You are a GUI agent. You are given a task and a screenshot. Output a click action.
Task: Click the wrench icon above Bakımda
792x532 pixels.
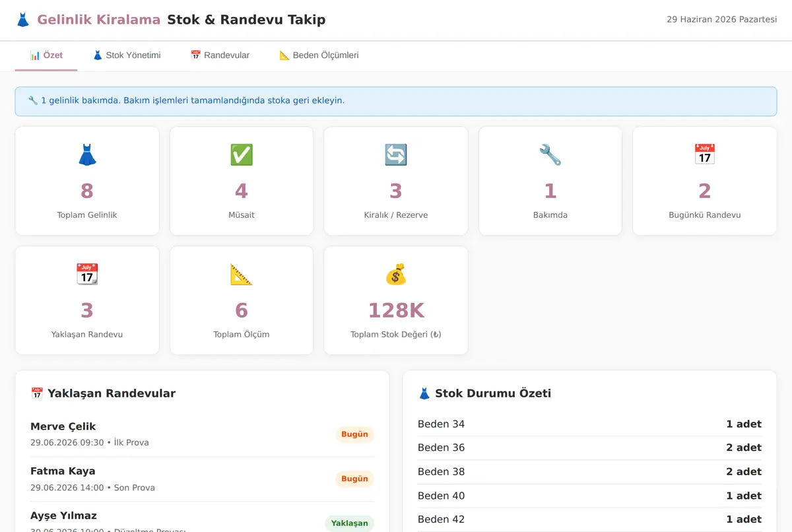tap(550, 155)
